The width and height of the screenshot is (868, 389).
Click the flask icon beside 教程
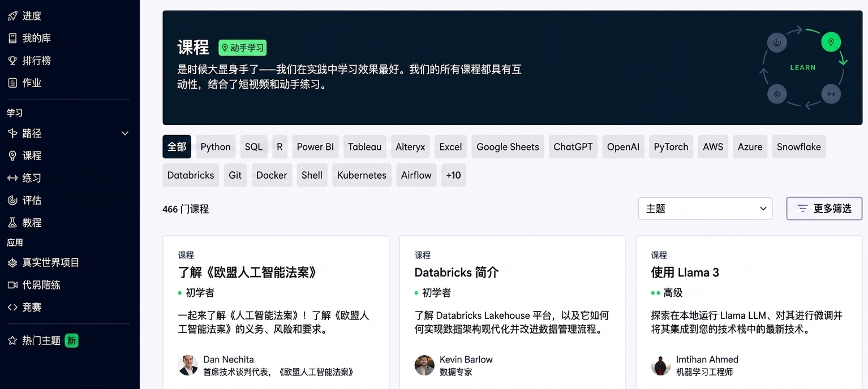coord(12,223)
